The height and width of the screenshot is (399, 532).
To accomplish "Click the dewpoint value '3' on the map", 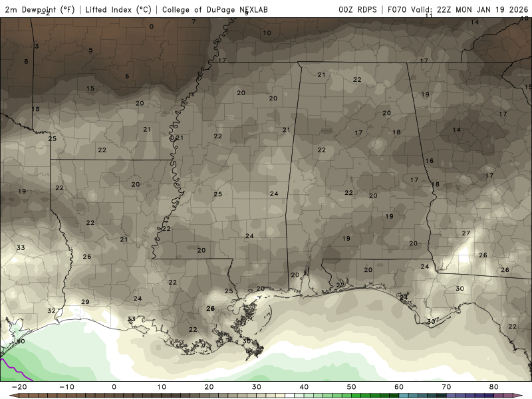I will pos(37,46).
